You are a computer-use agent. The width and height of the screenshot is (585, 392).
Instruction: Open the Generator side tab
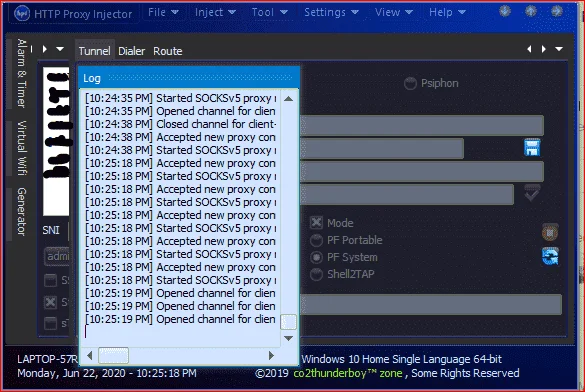[22, 211]
